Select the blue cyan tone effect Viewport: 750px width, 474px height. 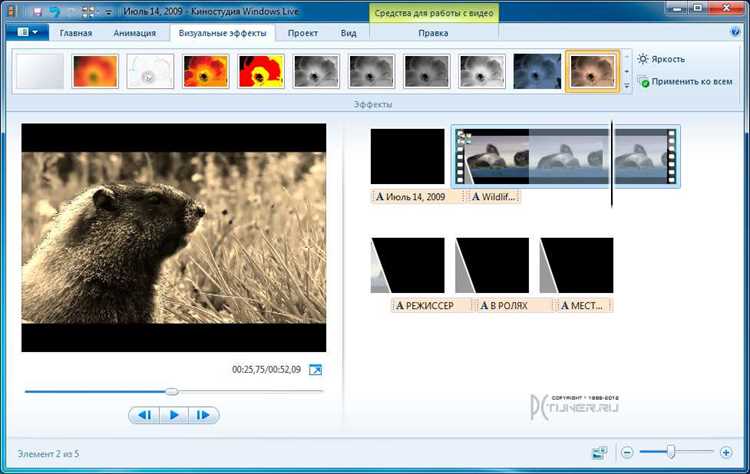537,71
